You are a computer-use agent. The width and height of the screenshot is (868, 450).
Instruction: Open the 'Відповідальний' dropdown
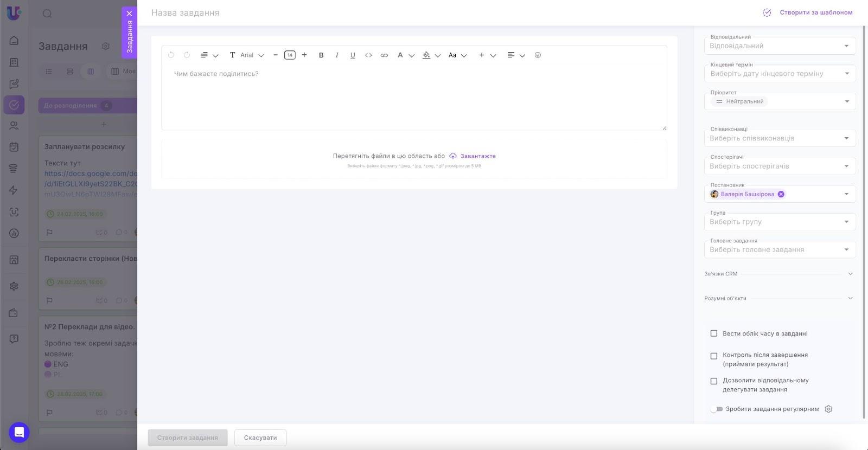tap(780, 46)
